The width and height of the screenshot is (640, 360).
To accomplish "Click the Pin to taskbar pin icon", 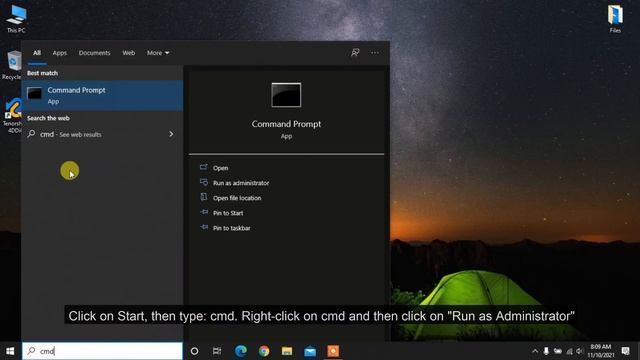I will pos(204,227).
